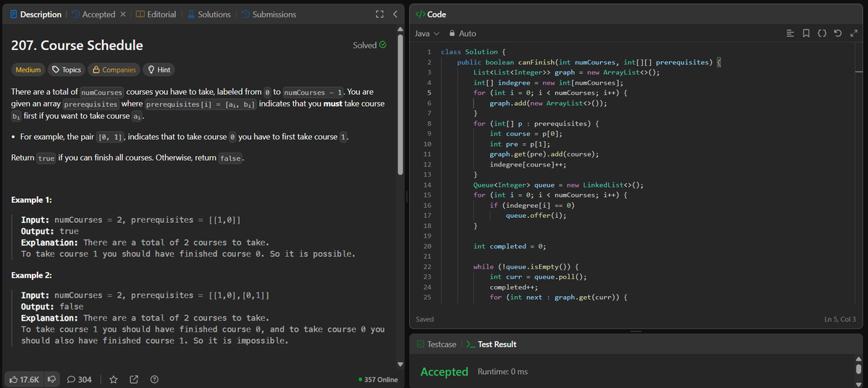Bookmark the code with the bookmark icon
Screen dimensions: 868x388
806,34
